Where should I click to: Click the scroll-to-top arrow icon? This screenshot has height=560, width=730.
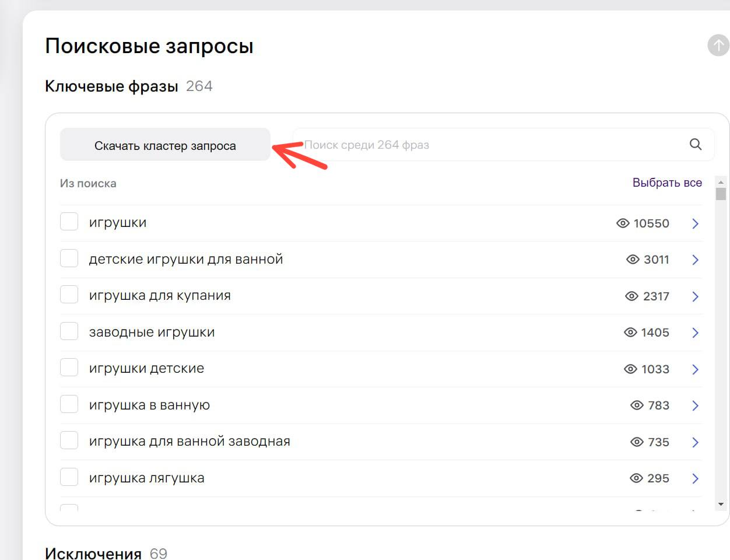[718, 45]
